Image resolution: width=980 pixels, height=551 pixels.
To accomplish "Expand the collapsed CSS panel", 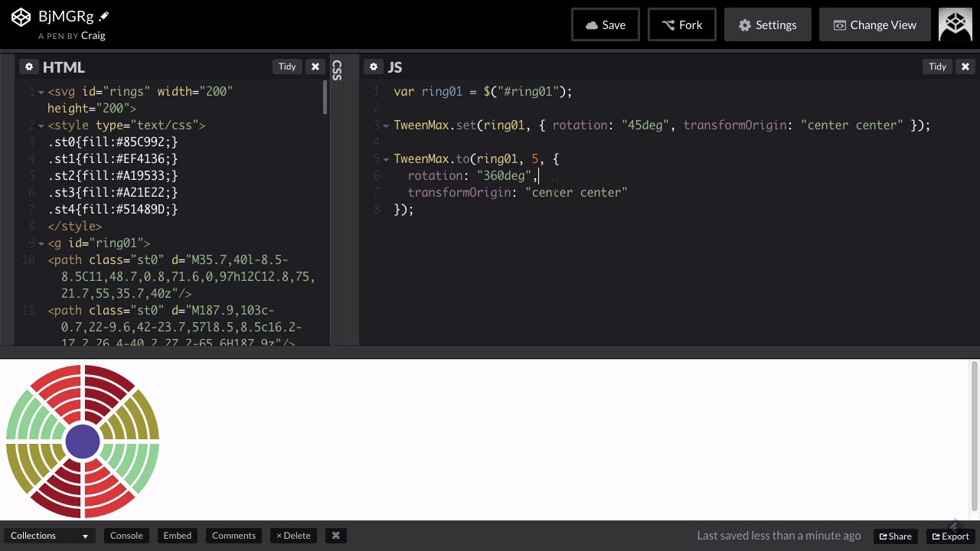I will pyautogui.click(x=336, y=70).
